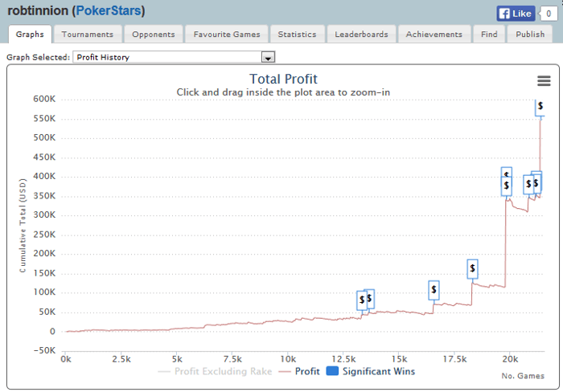Click the Facebook like count bubble
Screen dimensions: 563x392
[549, 14]
